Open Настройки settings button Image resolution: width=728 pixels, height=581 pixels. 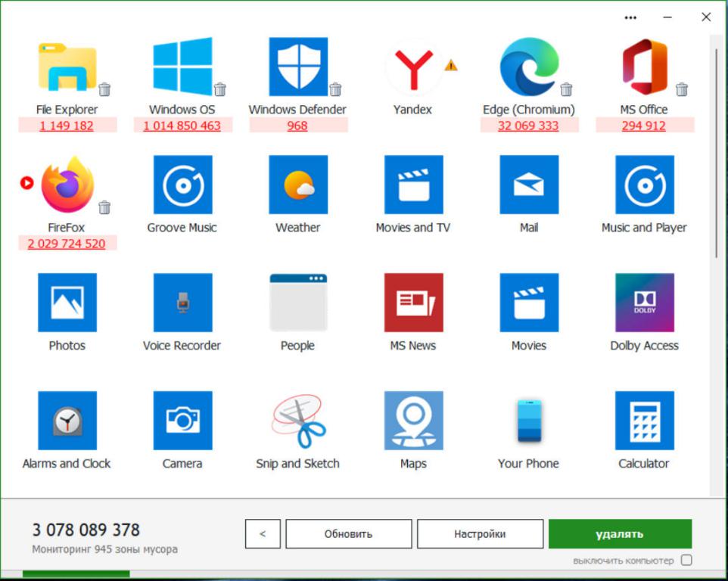(x=480, y=534)
